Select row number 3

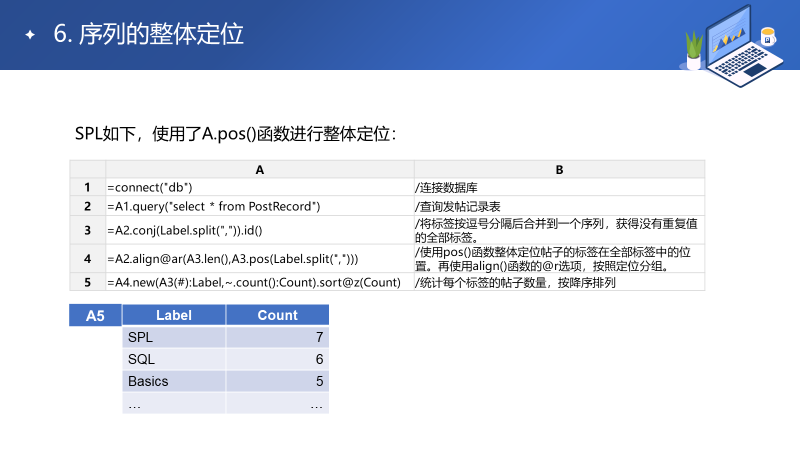(87, 230)
